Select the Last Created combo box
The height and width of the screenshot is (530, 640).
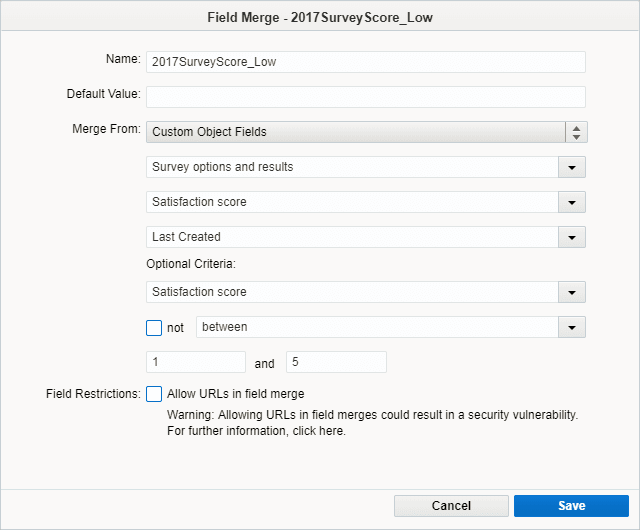point(352,238)
